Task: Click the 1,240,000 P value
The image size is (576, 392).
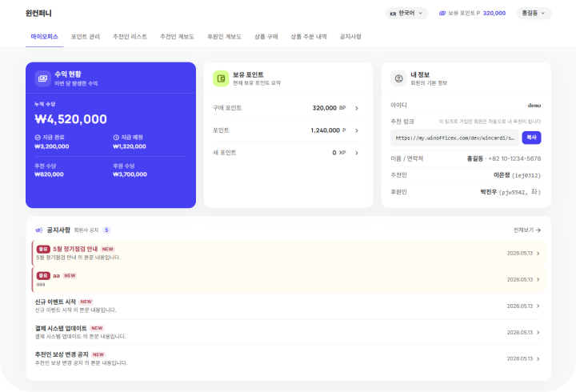Action: (328, 130)
